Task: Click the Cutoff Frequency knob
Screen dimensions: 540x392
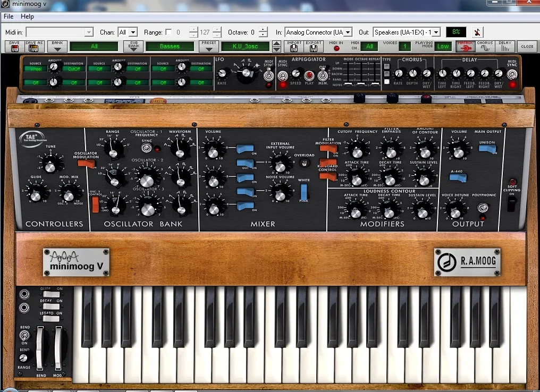Action: [x=357, y=150]
